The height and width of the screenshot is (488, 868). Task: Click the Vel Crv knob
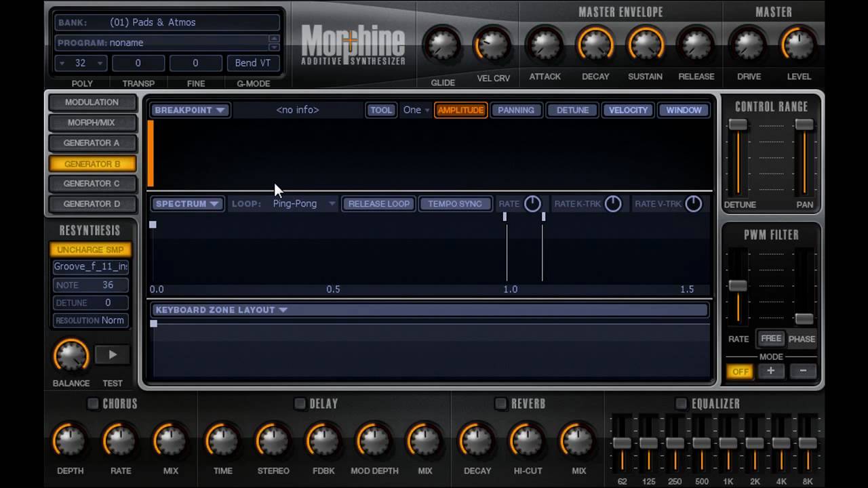pyautogui.click(x=493, y=46)
